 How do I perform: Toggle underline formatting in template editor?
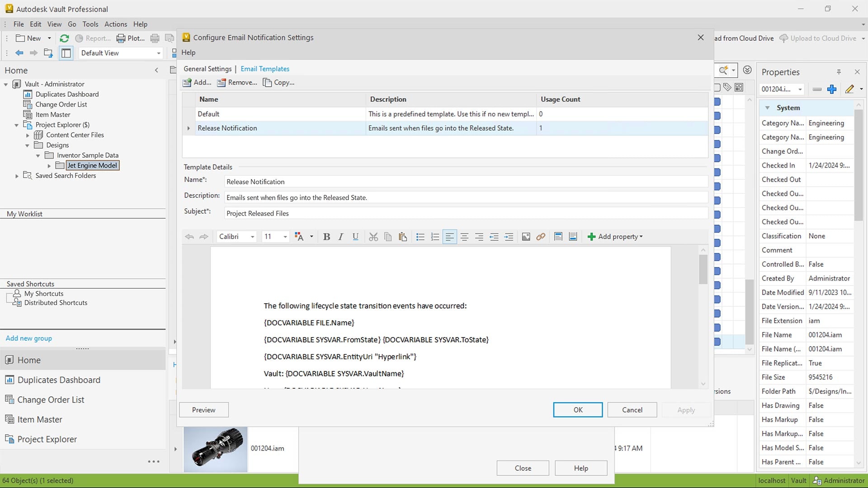tap(355, 237)
